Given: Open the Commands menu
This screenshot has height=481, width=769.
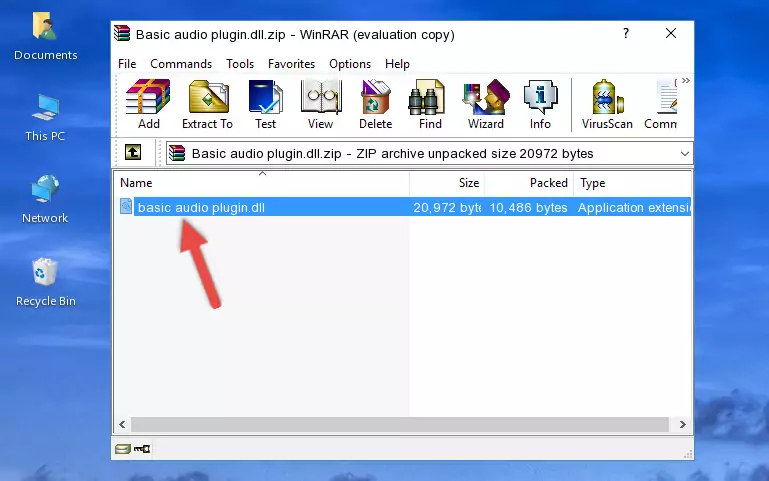Looking at the screenshot, I should coord(181,64).
